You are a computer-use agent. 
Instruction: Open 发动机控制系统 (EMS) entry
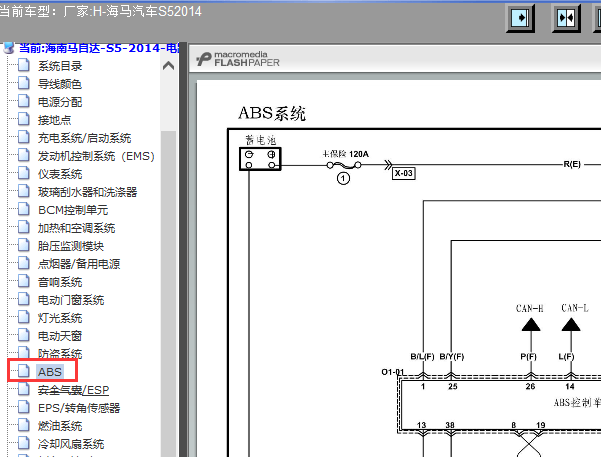pos(96,156)
